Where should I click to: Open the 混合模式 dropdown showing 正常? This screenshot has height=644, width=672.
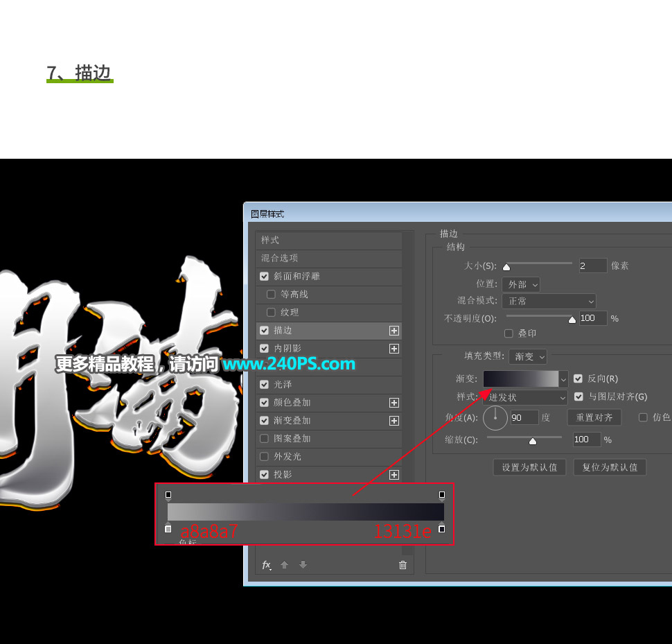(x=549, y=301)
